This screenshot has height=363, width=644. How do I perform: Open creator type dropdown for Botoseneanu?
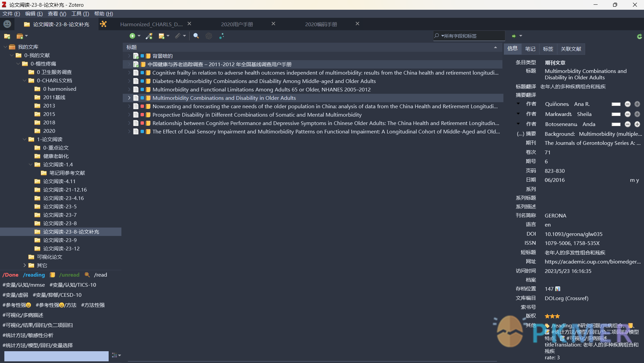click(518, 124)
